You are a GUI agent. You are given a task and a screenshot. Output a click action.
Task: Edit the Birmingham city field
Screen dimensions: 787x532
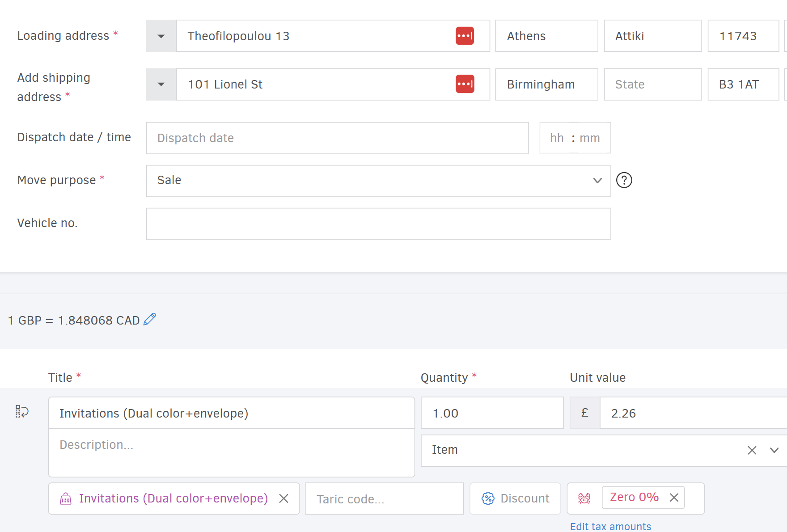pyautogui.click(x=546, y=84)
